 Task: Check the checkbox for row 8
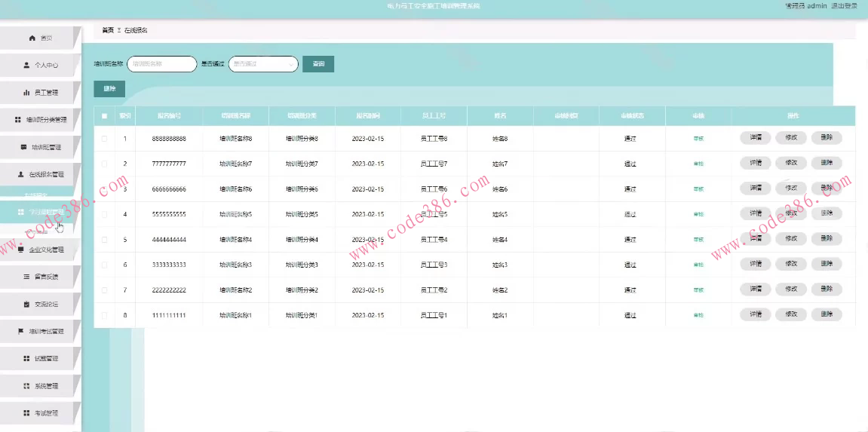(x=104, y=315)
